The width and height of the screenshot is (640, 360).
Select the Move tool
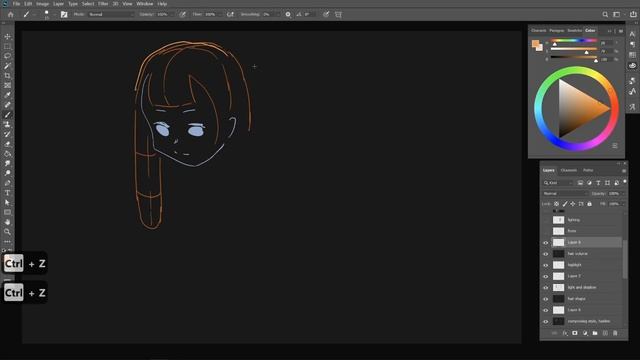pyautogui.click(x=7, y=36)
